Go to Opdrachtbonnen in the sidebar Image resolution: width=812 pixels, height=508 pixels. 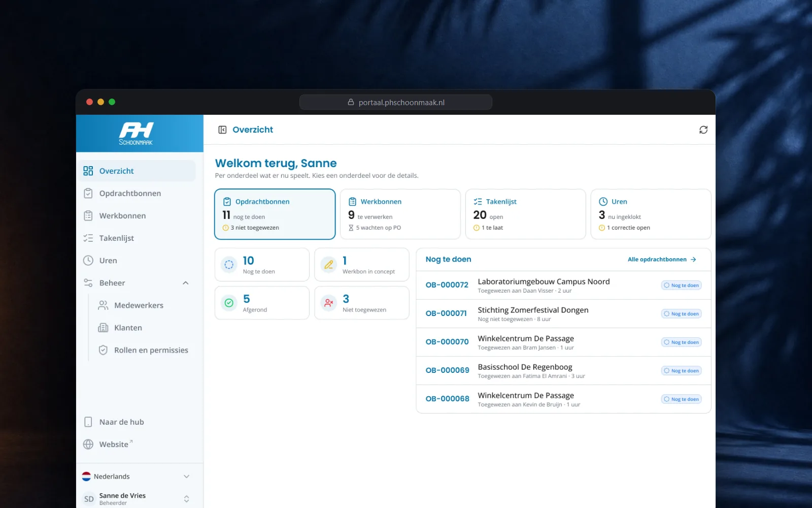click(x=136, y=193)
